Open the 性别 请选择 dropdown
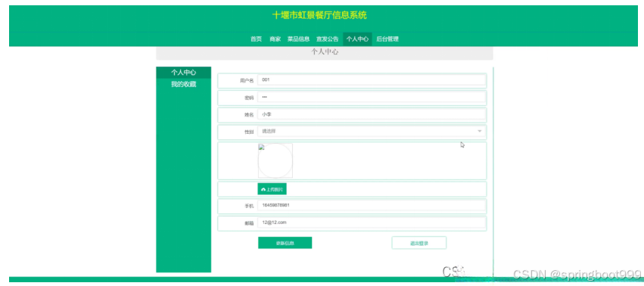This screenshot has height=286, width=644. [x=372, y=132]
